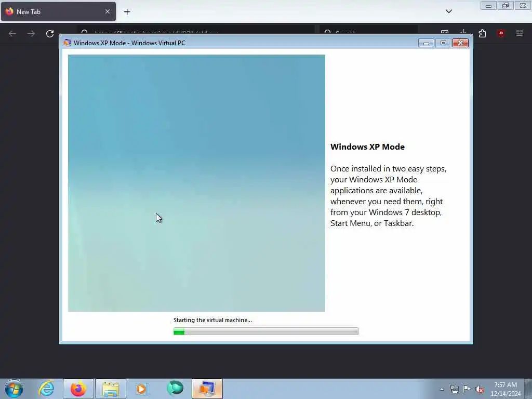Click the Show desktop strip

click(x=528, y=389)
